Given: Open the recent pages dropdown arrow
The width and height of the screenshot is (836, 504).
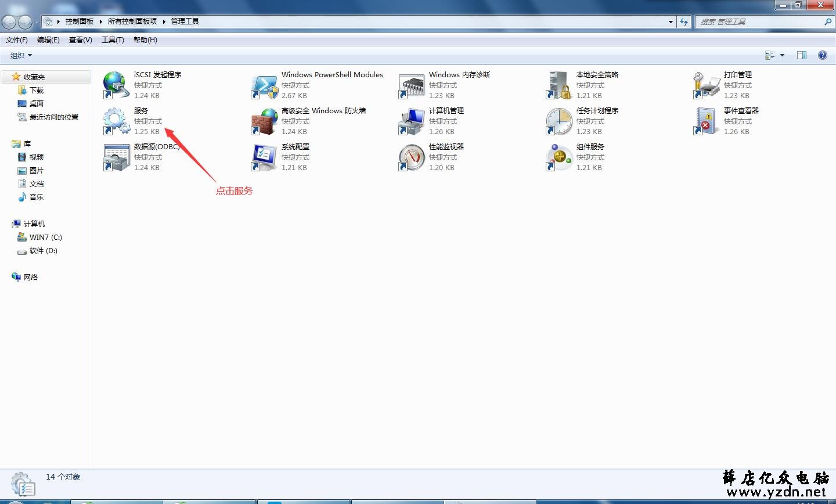Looking at the screenshot, I should click(37, 23).
